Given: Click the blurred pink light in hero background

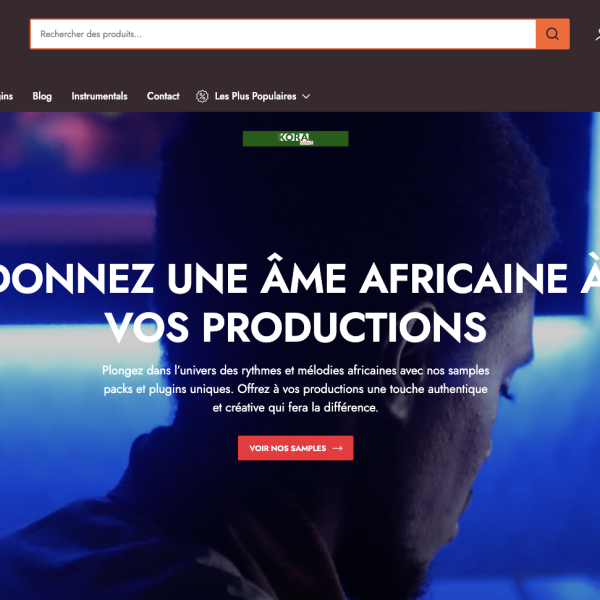Looking at the screenshot, I should pos(73,140).
